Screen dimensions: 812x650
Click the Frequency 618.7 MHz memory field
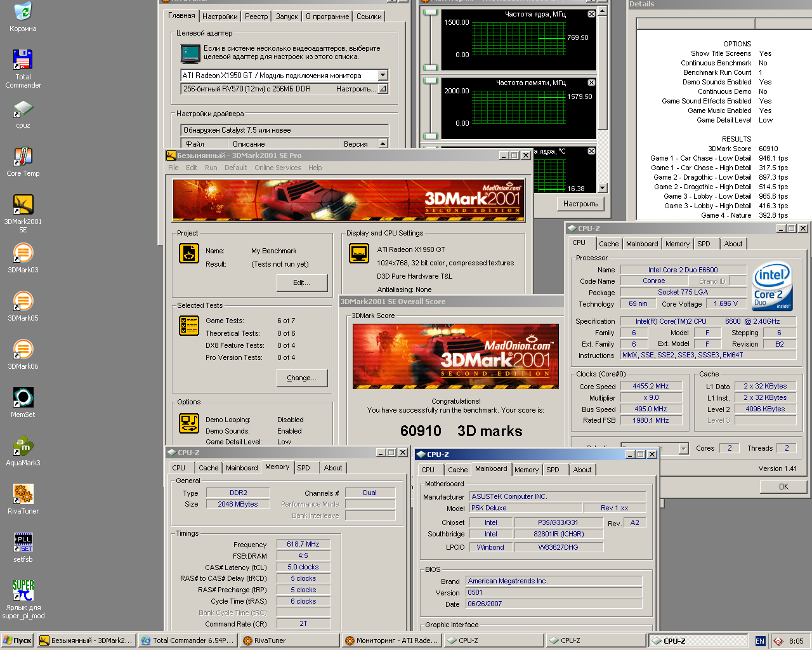tap(303, 544)
